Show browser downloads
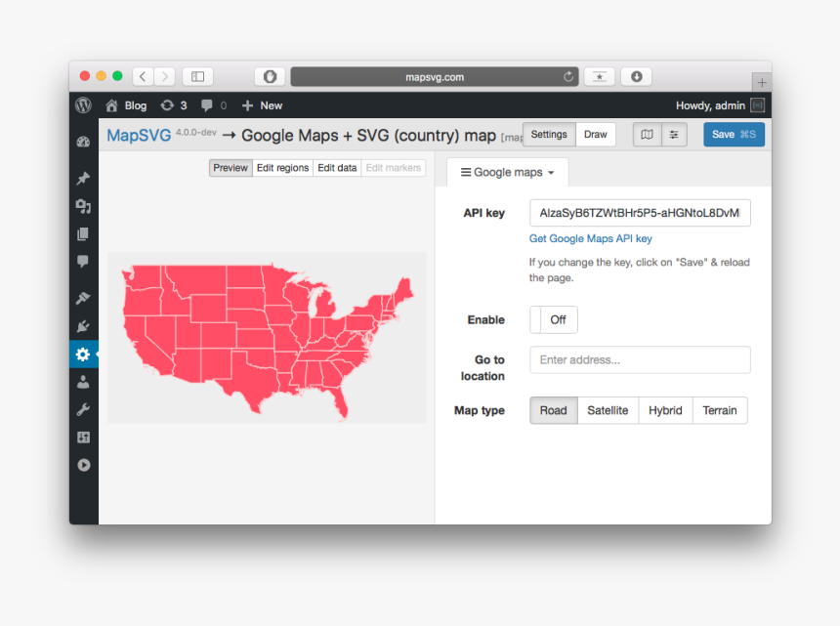Viewport: 840px width, 626px height. [x=637, y=76]
